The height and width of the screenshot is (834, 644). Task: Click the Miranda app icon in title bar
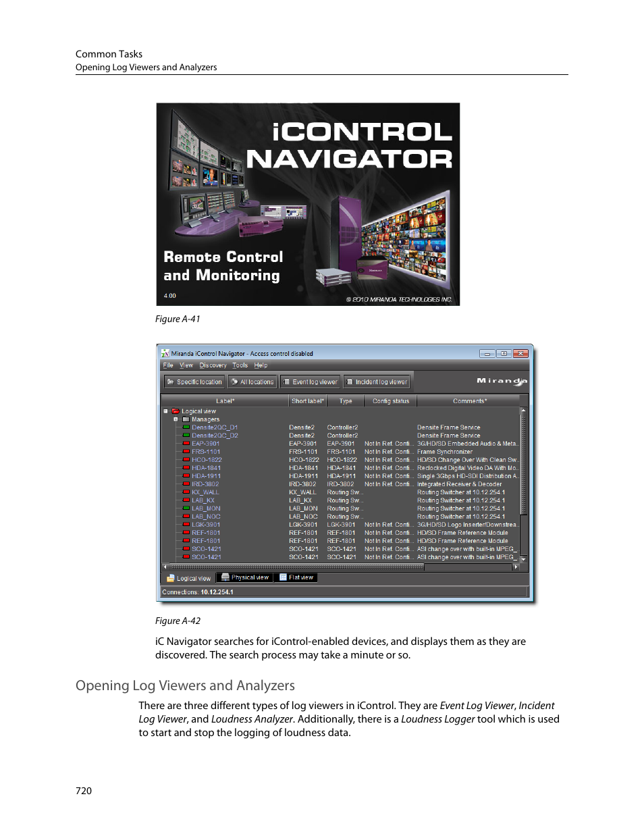(x=165, y=353)
